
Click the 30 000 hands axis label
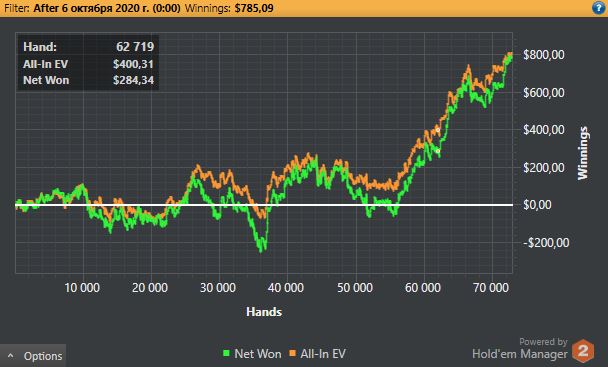pos(218,288)
